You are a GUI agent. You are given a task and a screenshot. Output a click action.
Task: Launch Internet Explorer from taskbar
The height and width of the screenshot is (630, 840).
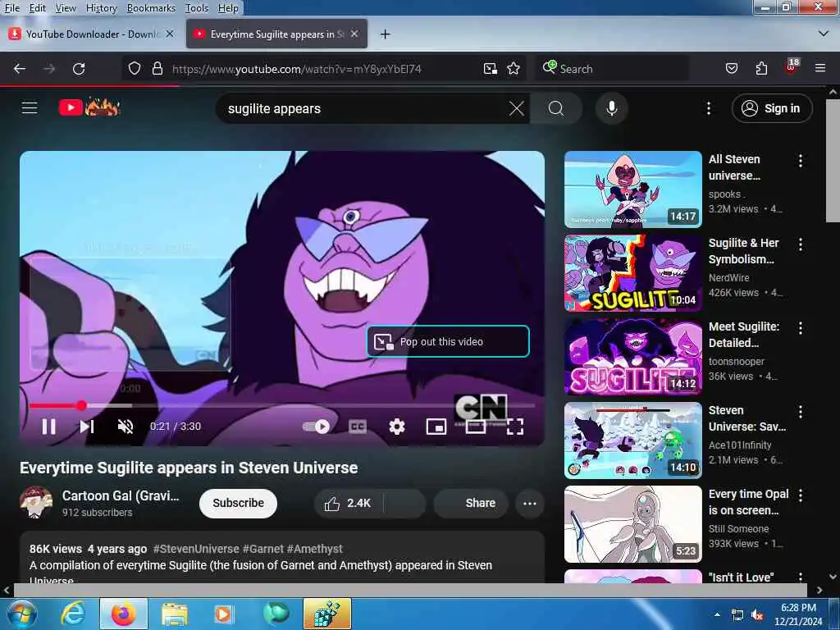click(x=72, y=614)
